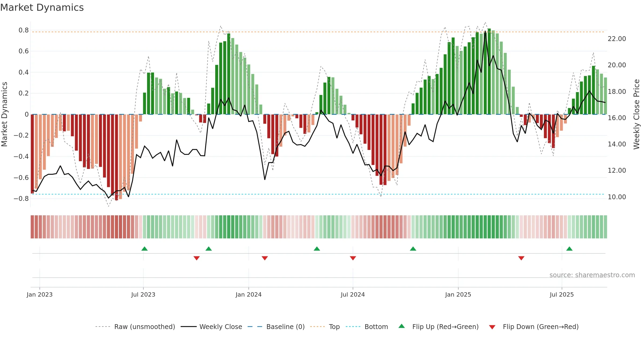Click the Jan 2024 x-axis label
This screenshot has height=362, width=644.
pos(249,294)
